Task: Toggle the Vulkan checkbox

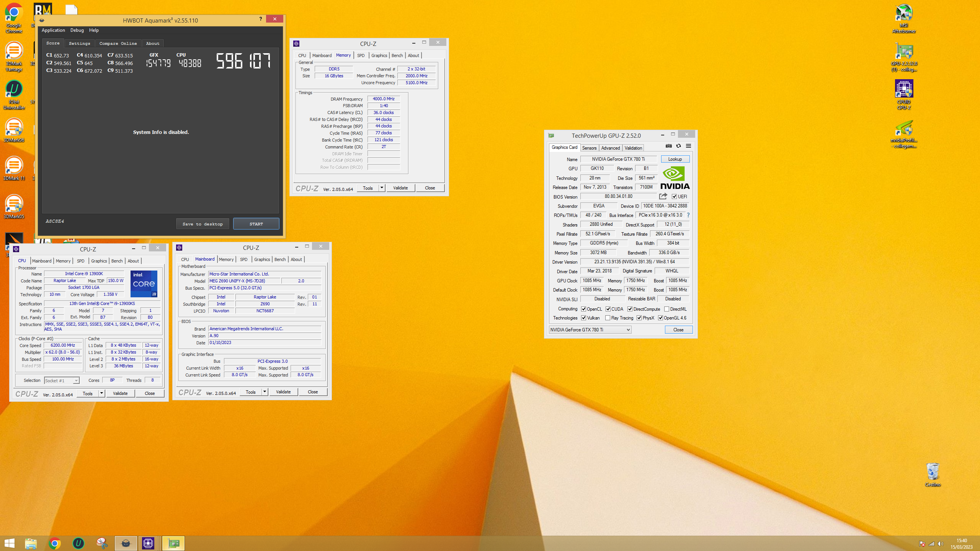Action: [x=583, y=318]
